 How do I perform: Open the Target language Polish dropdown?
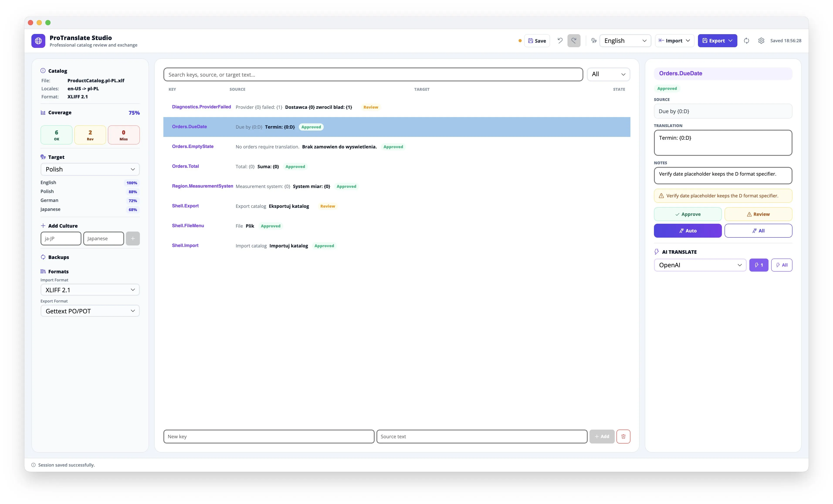click(x=90, y=169)
